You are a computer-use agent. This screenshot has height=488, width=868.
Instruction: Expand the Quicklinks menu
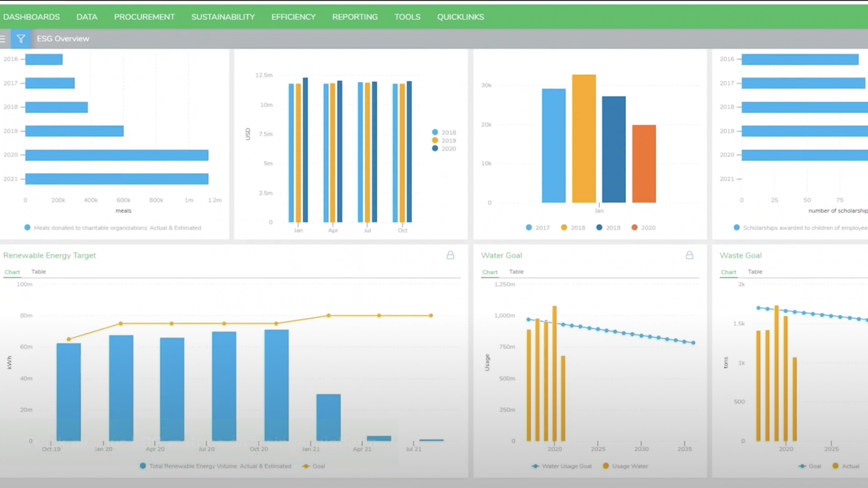[460, 17]
